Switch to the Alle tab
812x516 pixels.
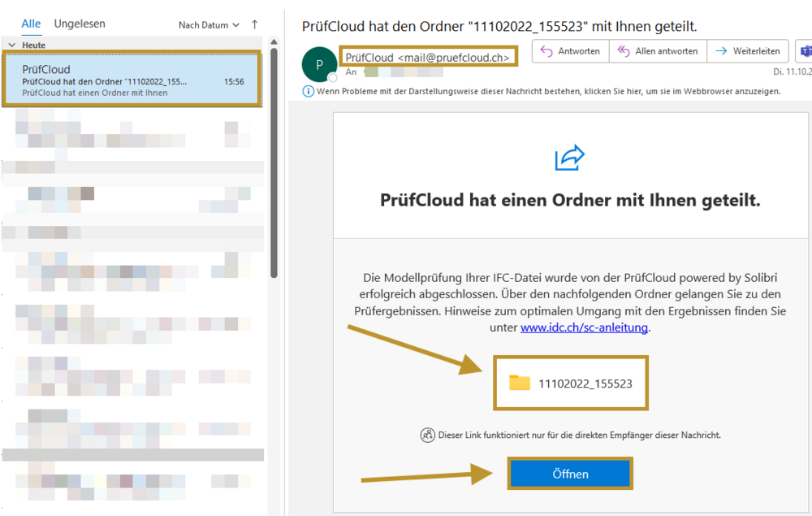31,24
